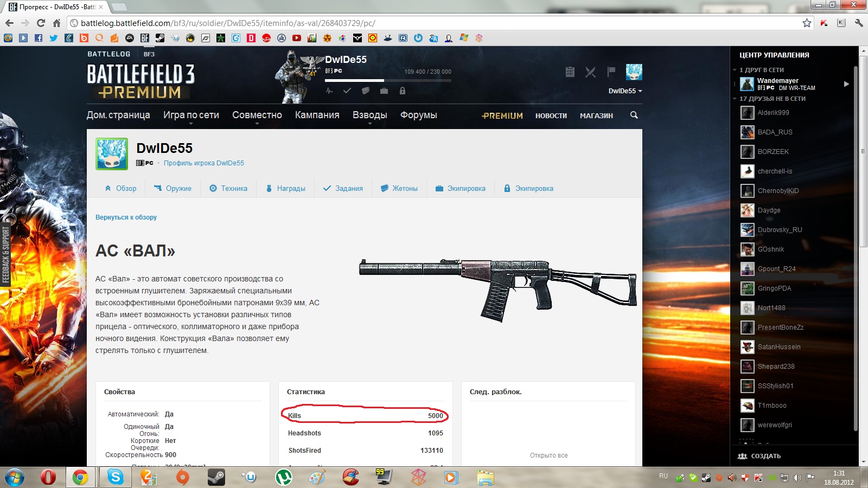Open the Facebook bookmark in bookmarks bar
This screenshot has height=488, width=868.
tap(38, 38)
